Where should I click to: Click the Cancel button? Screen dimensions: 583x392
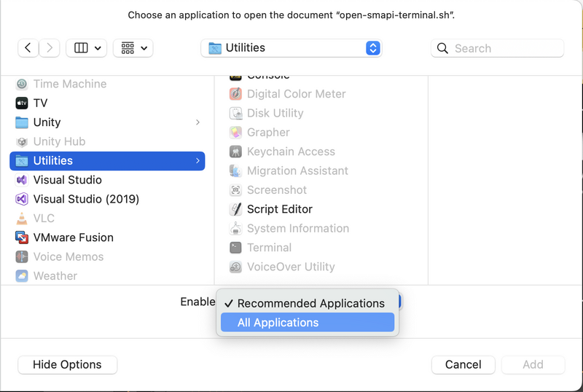point(463,365)
